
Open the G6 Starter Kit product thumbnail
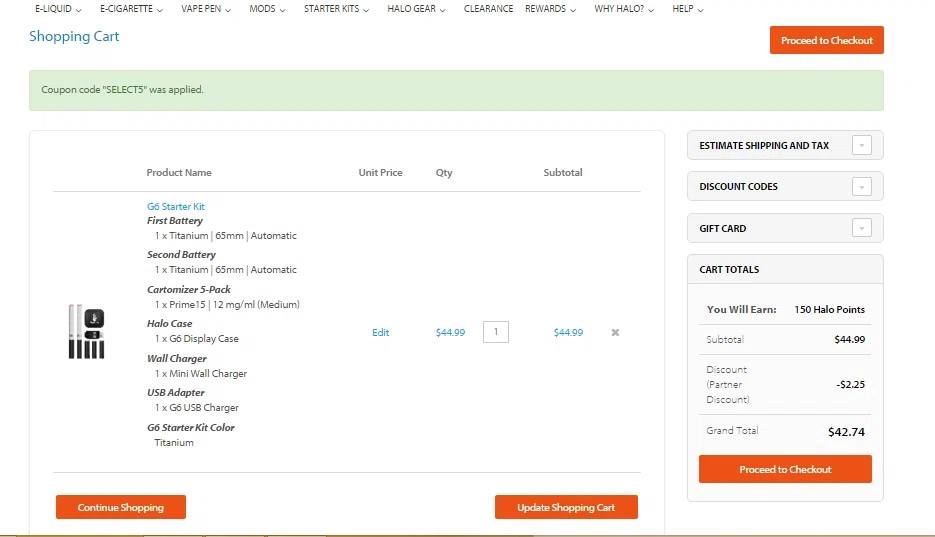[86, 331]
